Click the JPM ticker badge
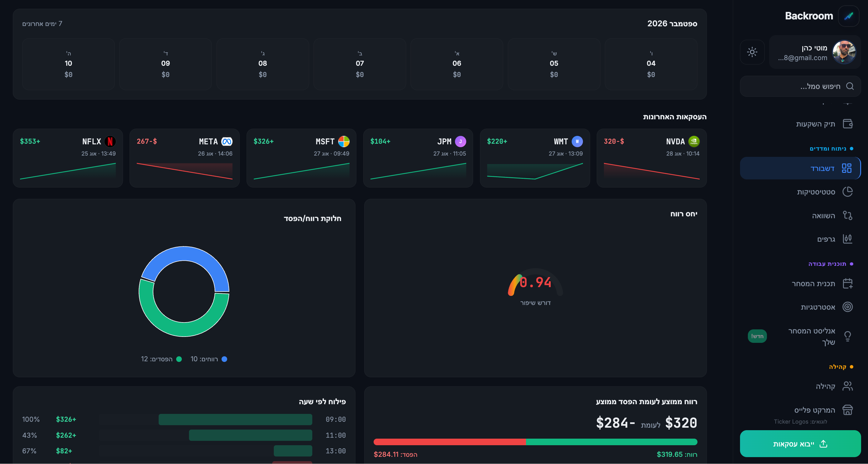868x464 pixels. 460,141
